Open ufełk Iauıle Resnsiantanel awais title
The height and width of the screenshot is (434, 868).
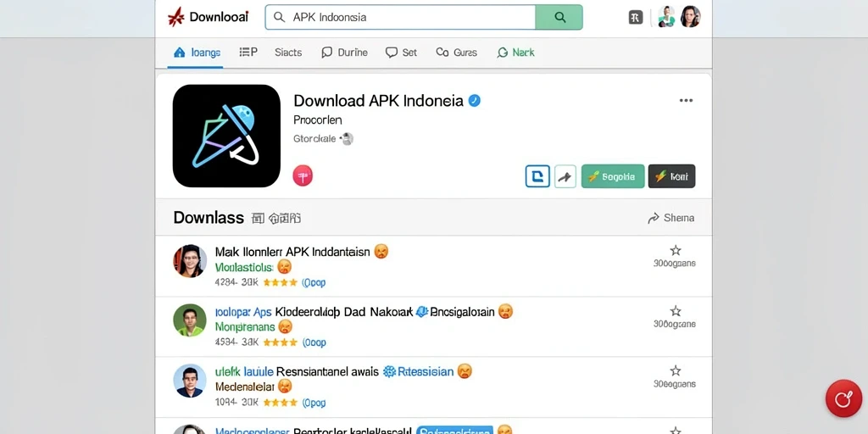pyautogui.click(x=297, y=371)
